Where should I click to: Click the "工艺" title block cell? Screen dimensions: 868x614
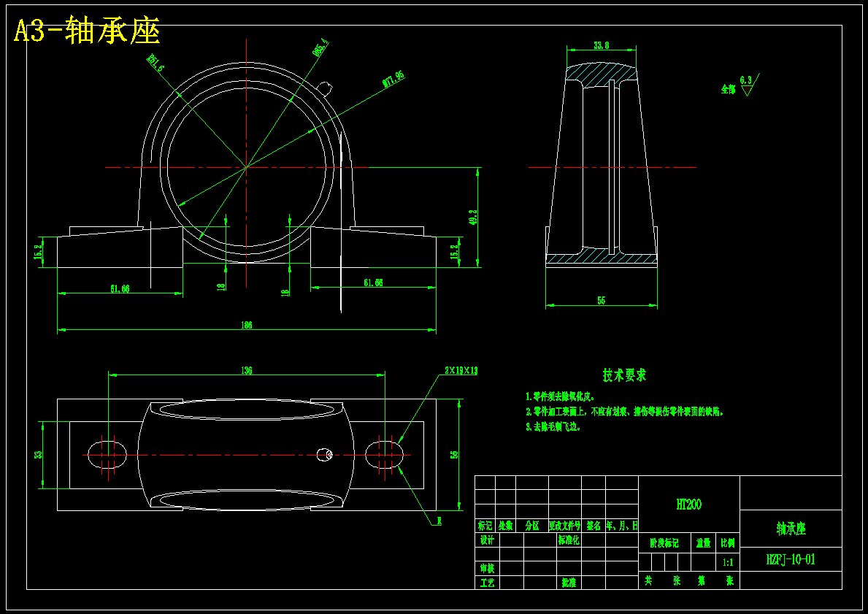pos(487,583)
